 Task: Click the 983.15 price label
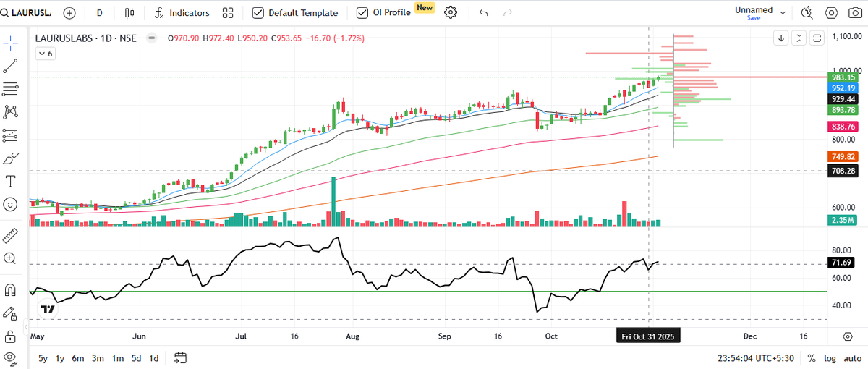coord(844,77)
